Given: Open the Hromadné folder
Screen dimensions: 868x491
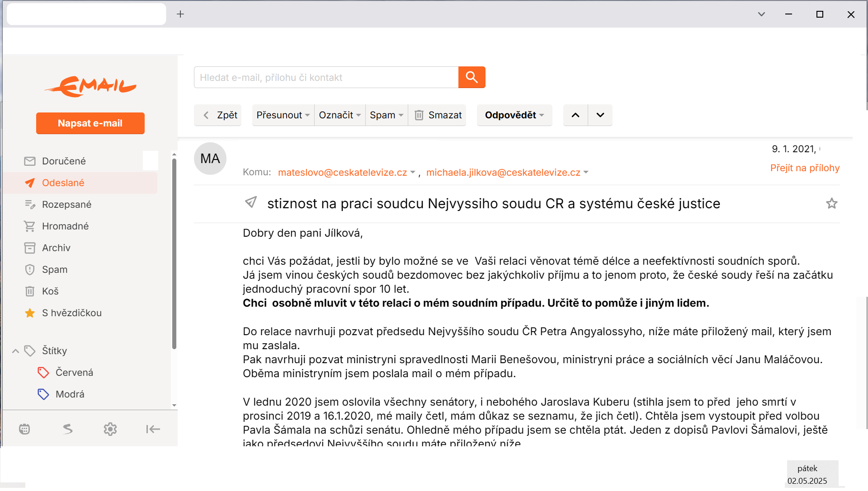Looking at the screenshot, I should coord(80,226).
